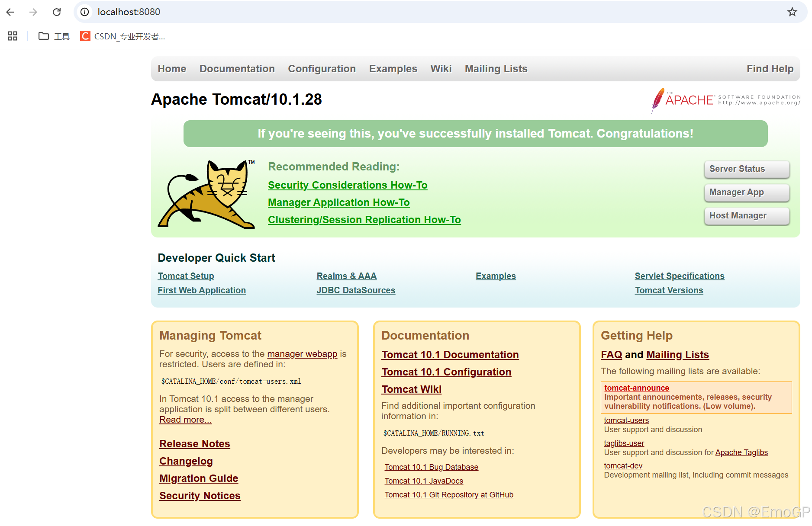Image resolution: width=812 pixels, height=526 pixels.
Task: Open Examples in the top nav
Action: [393, 69]
